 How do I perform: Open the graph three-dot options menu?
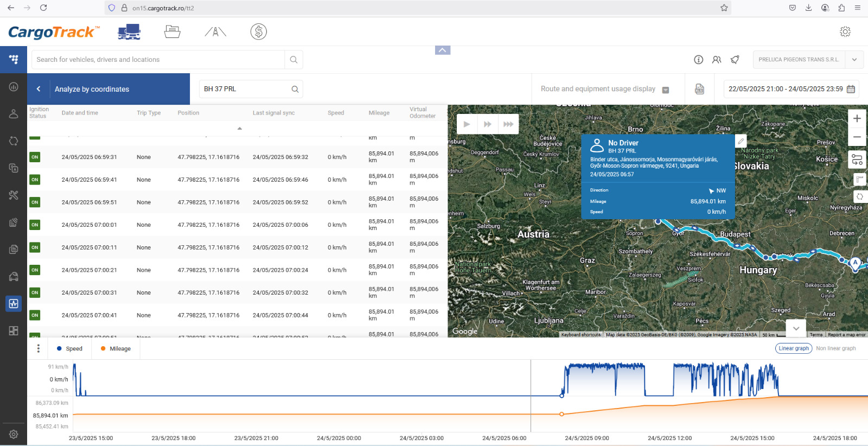point(38,348)
